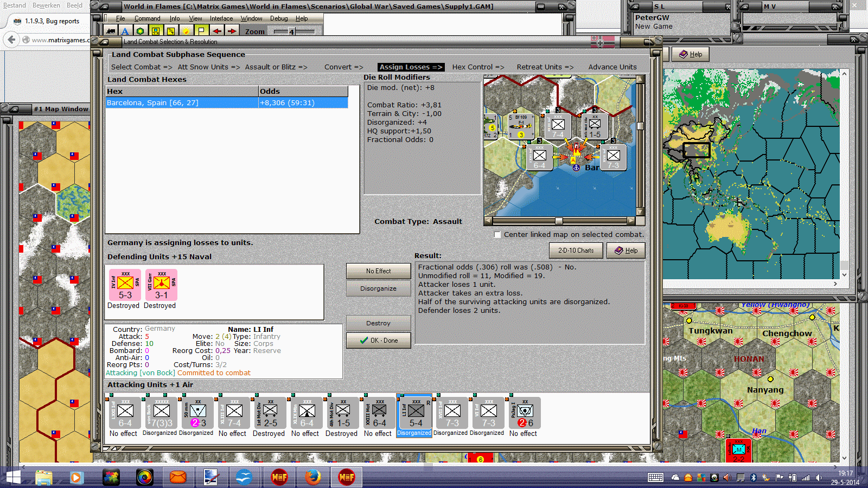Select the 50 mm 2-3 attacking unit
The image size is (868, 488).
(196, 413)
